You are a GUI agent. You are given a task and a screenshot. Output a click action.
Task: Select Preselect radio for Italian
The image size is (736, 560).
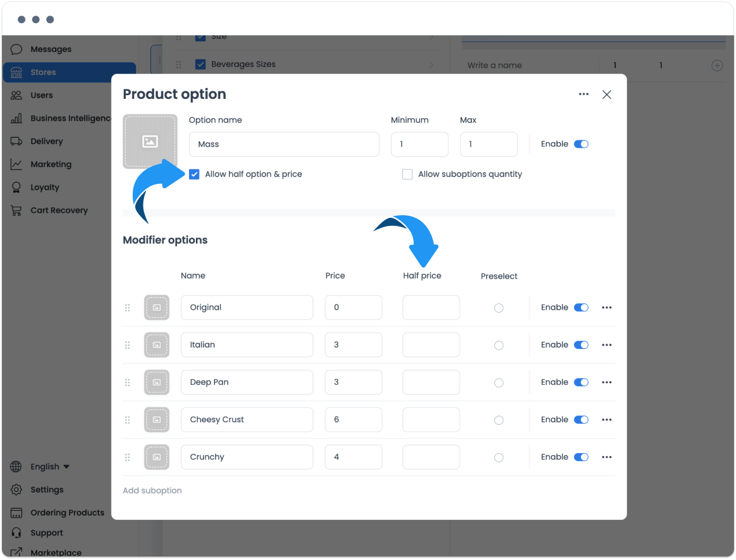pyautogui.click(x=499, y=345)
